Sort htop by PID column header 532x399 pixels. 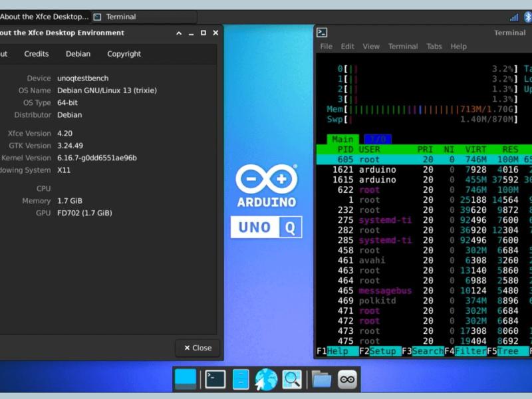[x=345, y=150]
